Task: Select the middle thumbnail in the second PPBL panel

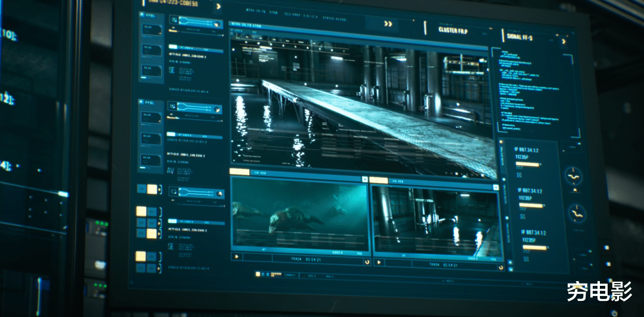Action: tap(151, 139)
